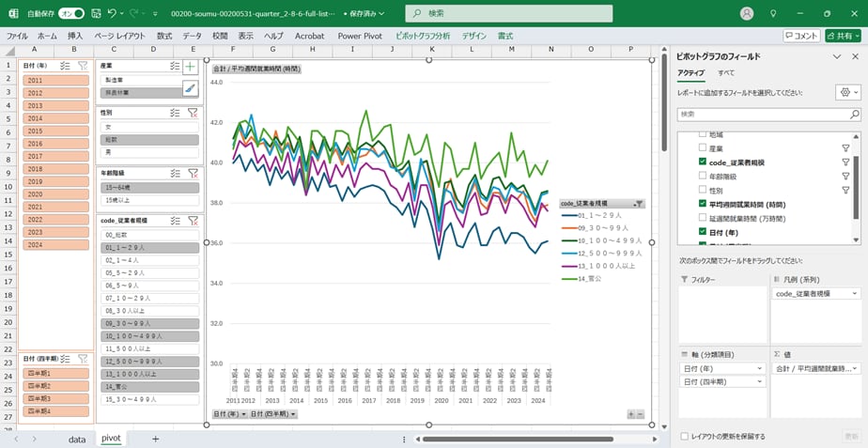Clear filter on the 性別 slicer
Viewport: 868px width, 448px height.
192,113
